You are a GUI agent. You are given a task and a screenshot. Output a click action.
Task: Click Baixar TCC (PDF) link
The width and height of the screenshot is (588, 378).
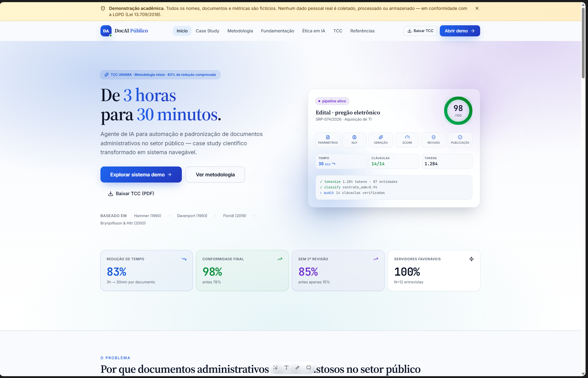pos(131,194)
